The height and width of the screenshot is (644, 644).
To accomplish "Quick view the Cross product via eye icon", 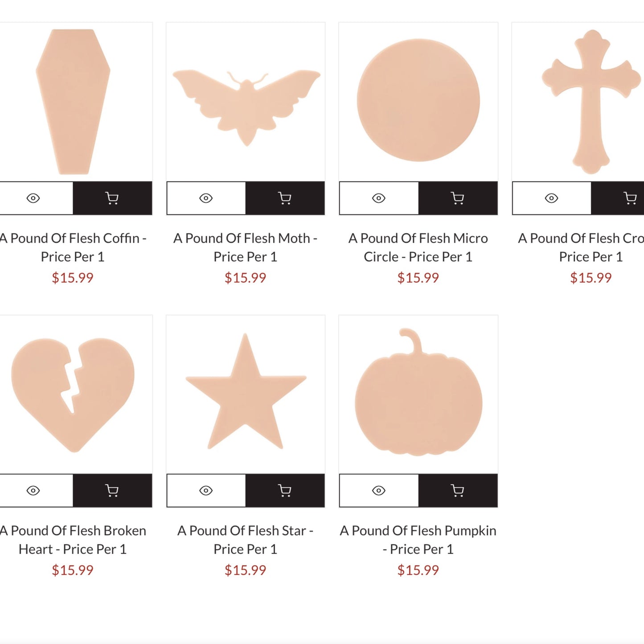I will coord(551,198).
